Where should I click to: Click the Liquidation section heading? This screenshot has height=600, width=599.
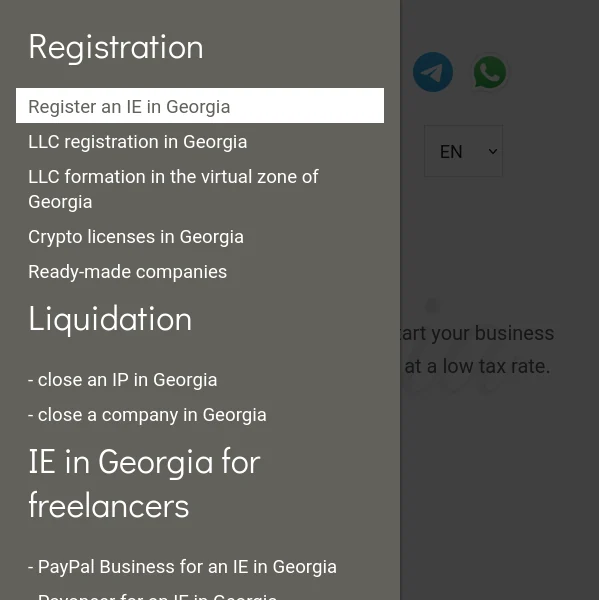point(110,320)
